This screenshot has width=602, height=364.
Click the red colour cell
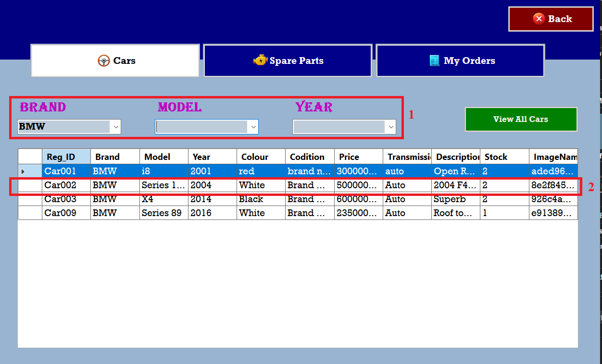(x=261, y=171)
